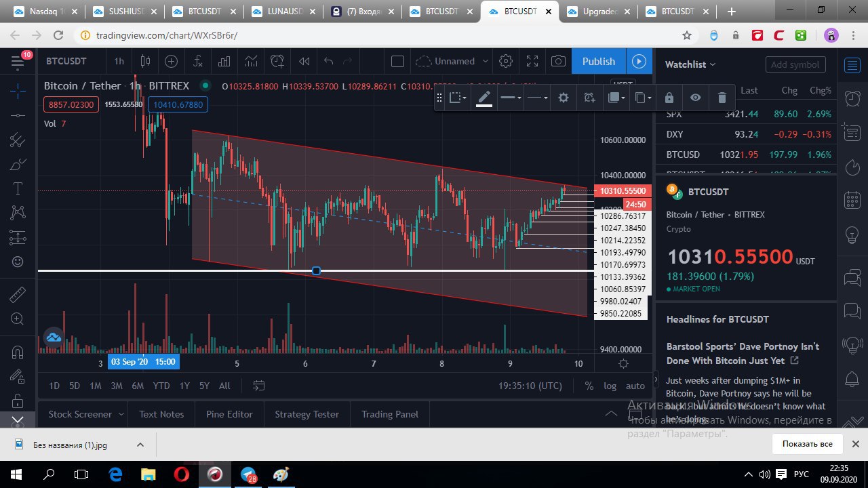Open line style dropdown
This screenshot has width=868, height=488.
tap(537, 98)
